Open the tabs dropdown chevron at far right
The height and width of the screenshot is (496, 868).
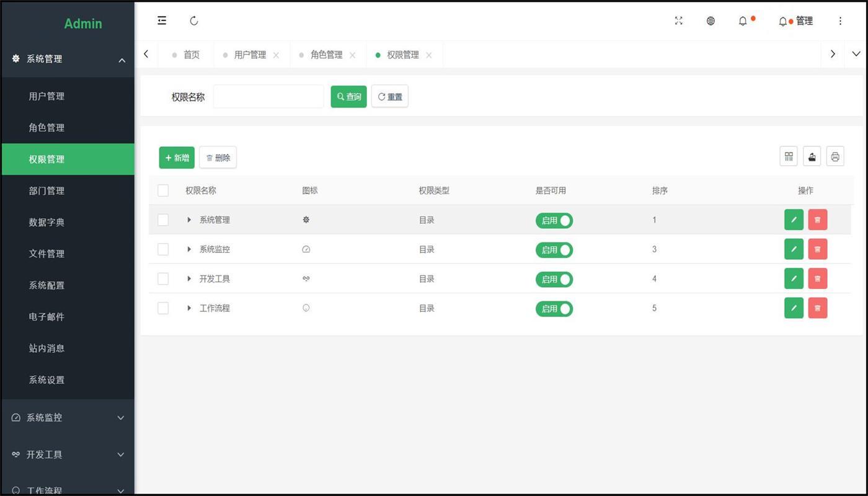pos(856,54)
